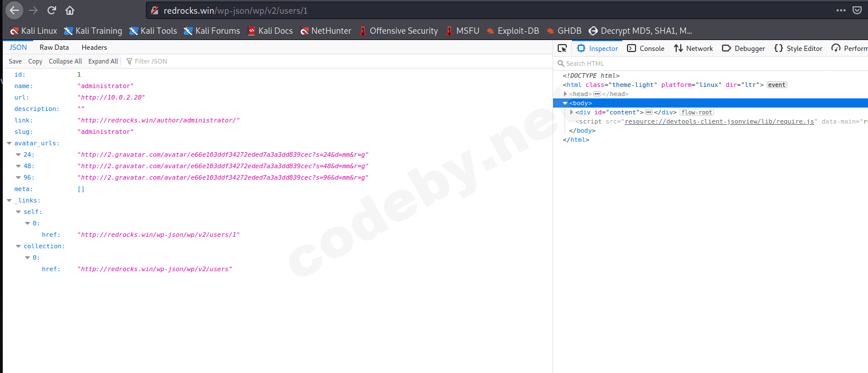Expand the head node in Inspector

pyautogui.click(x=565, y=94)
